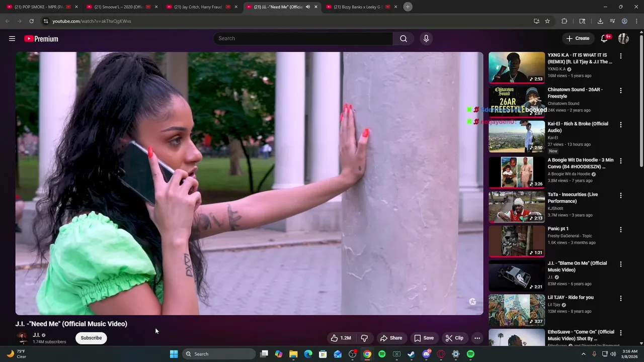The height and width of the screenshot is (362, 644).
Task: Open Chrome downloads icon
Action: [600, 21]
